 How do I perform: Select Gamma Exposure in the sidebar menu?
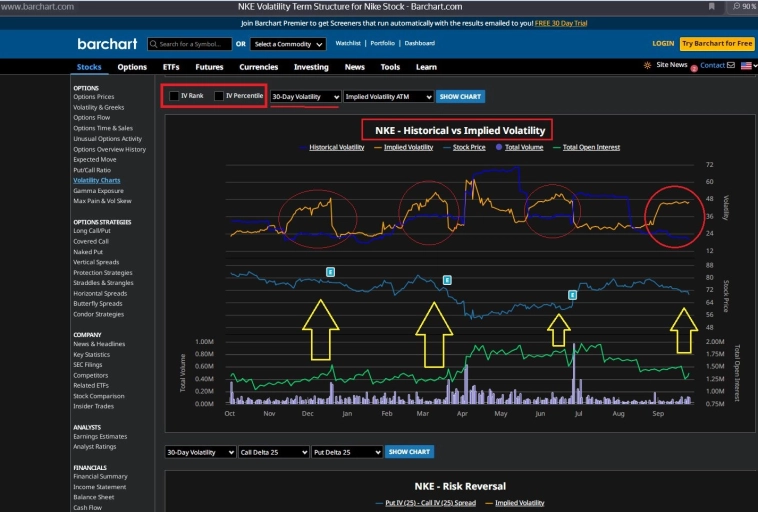point(98,190)
